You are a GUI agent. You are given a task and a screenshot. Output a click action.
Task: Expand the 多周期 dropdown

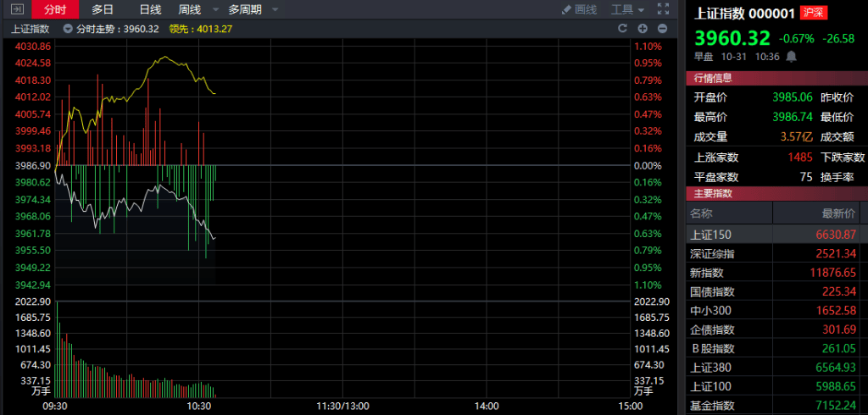[x=249, y=9]
